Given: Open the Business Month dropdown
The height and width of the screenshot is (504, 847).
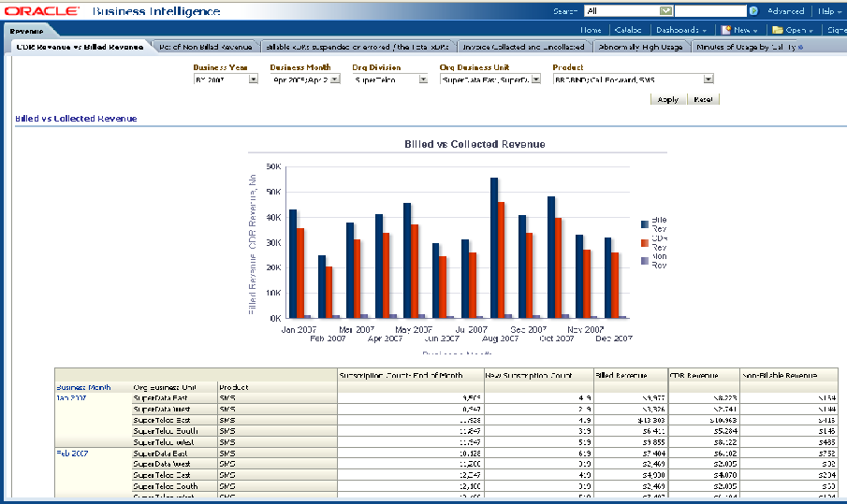Looking at the screenshot, I should click(x=335, y=79).
